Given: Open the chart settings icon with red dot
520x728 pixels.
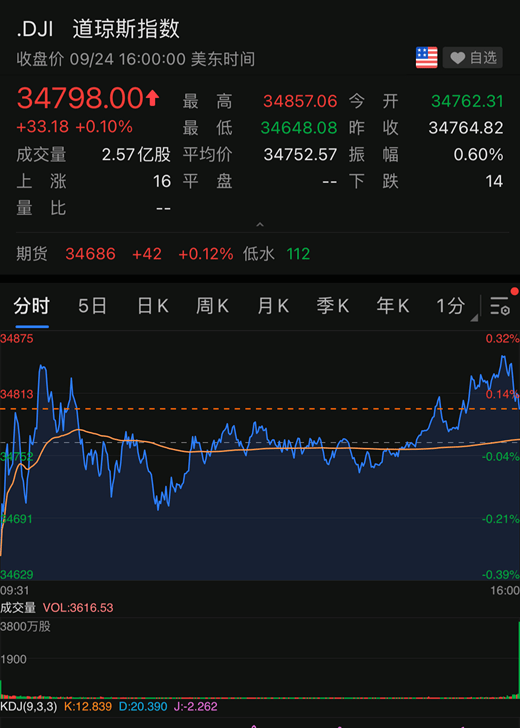Looking at the screenshot, I should [x=500, y=306].
